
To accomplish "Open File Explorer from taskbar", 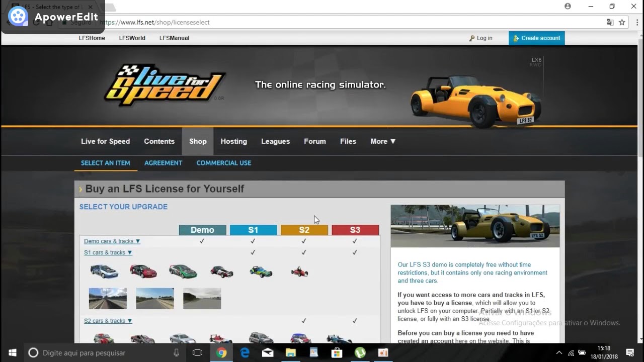I will [x=291, y=353].
